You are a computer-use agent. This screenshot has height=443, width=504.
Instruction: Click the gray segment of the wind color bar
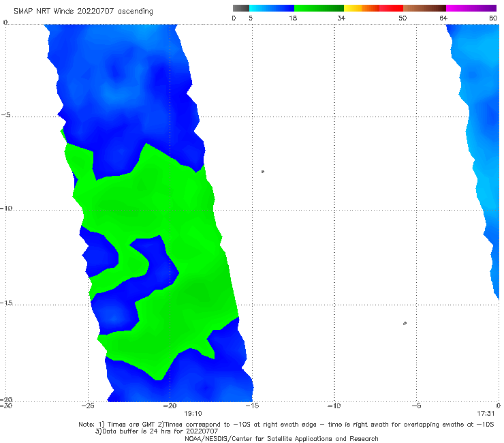(240, 8)
